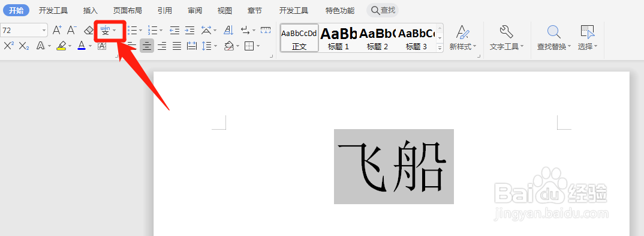Click the Text Tools (文字工具) wrench icon
This screenshot has width=644, height=236.
coord(506,32)
